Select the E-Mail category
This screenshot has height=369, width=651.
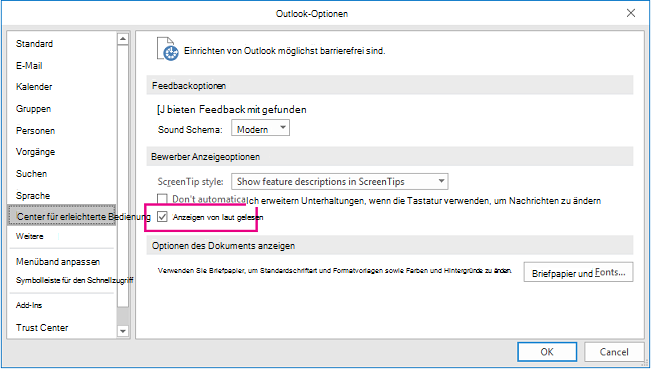pos(29,66)
